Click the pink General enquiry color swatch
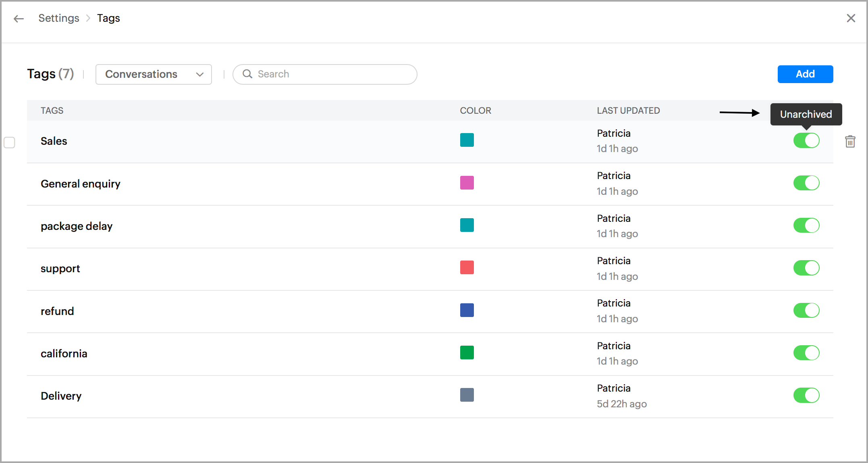 tap(467, 183)
